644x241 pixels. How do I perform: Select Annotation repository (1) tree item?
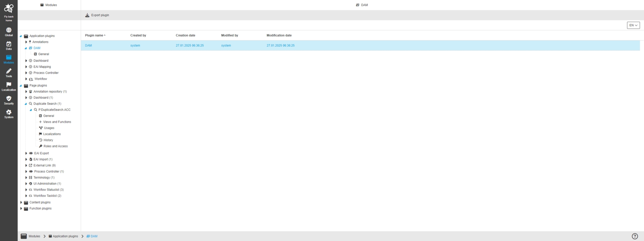(x=50, y=92)
